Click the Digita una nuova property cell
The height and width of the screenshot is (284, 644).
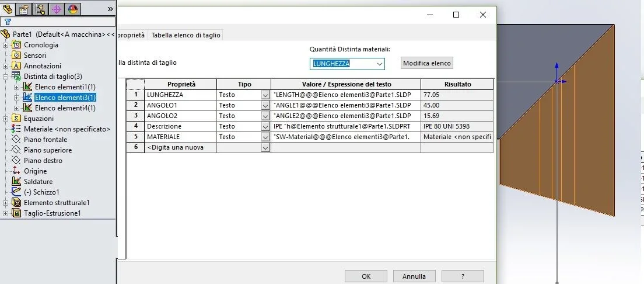pyautogui.click(x=180, y=147)
